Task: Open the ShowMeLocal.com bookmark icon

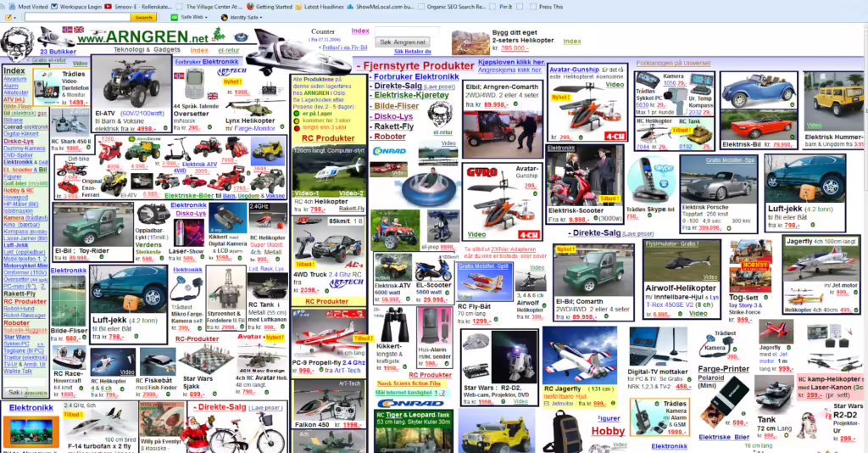Action: coord(350,7)
